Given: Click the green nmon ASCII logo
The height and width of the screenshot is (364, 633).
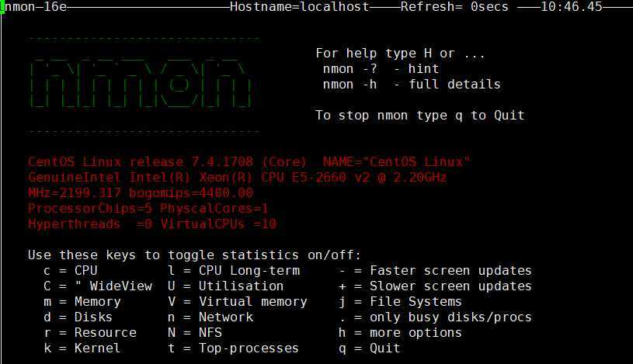Looking at the screenshot, I should [x=141, y=84].
